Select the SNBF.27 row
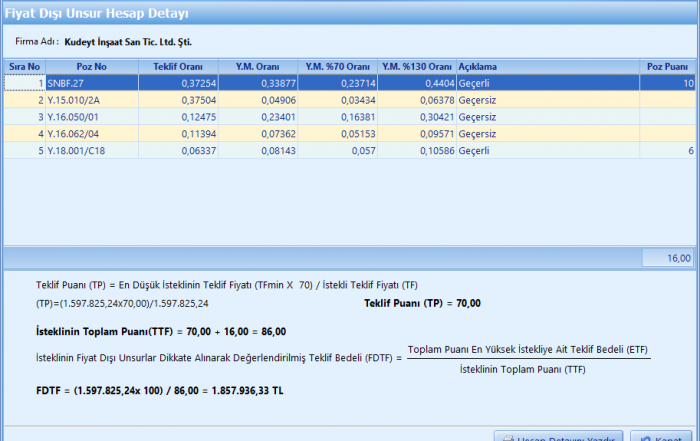 92,83
